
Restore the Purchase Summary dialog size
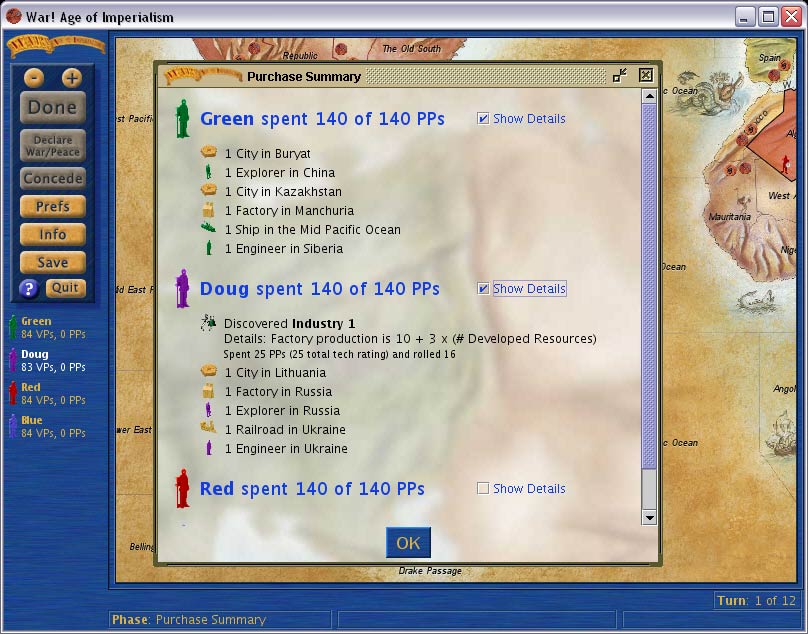pos(620,75)
